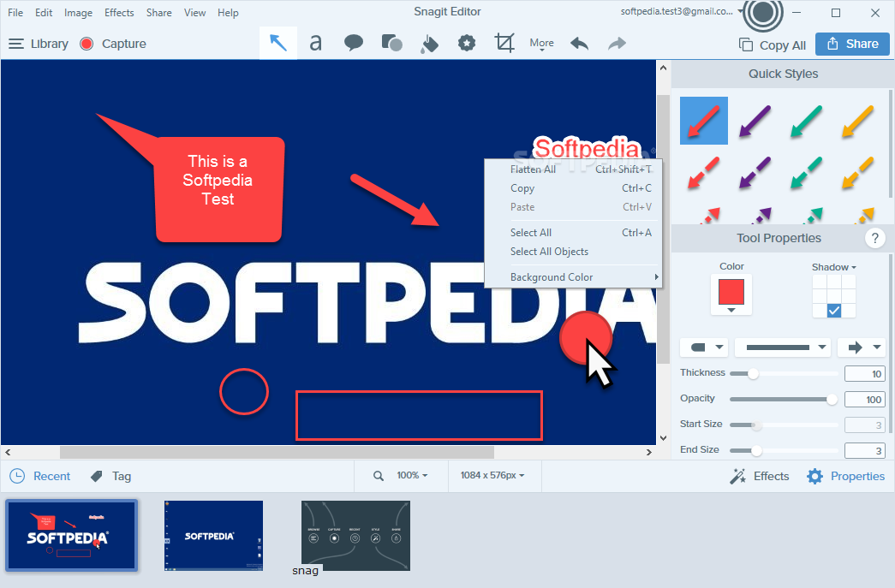
Task: Open the Help menu
Action: (x=228, y=13)
